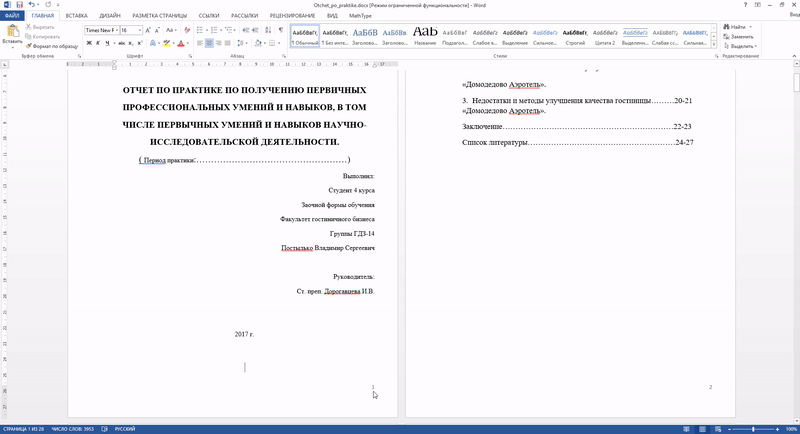
Task: Justify text alignment
Action: click(x=228, y=43)
